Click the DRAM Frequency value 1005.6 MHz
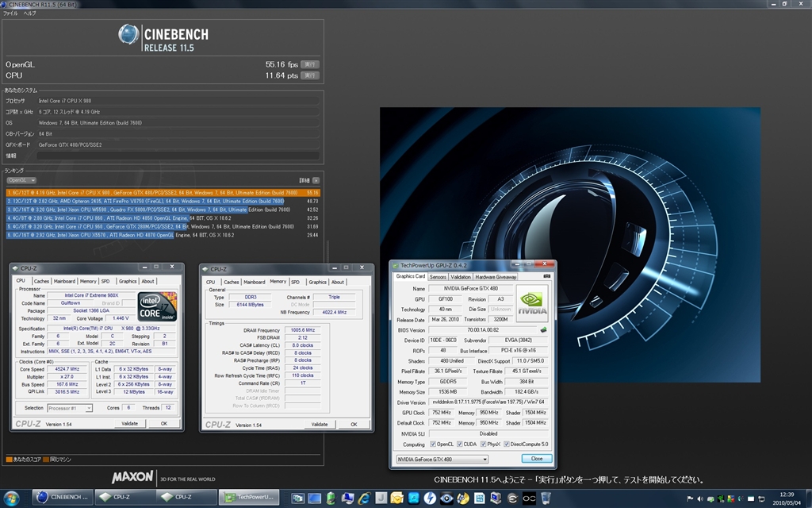812x508 pixels. 303,330
